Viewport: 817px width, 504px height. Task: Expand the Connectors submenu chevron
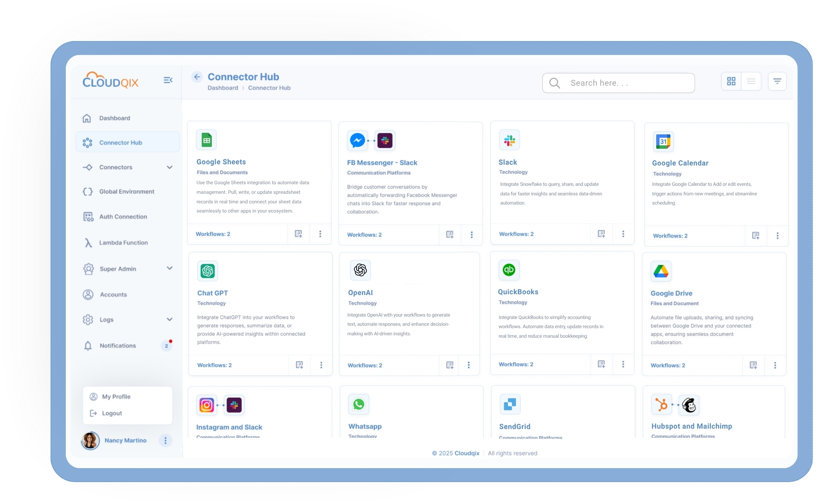[170, 167]
